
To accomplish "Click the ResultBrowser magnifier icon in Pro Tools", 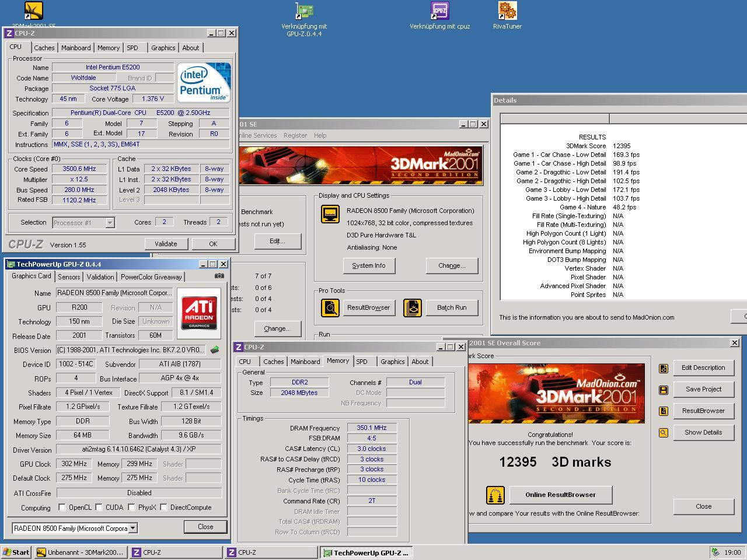I will click(330, 307).
